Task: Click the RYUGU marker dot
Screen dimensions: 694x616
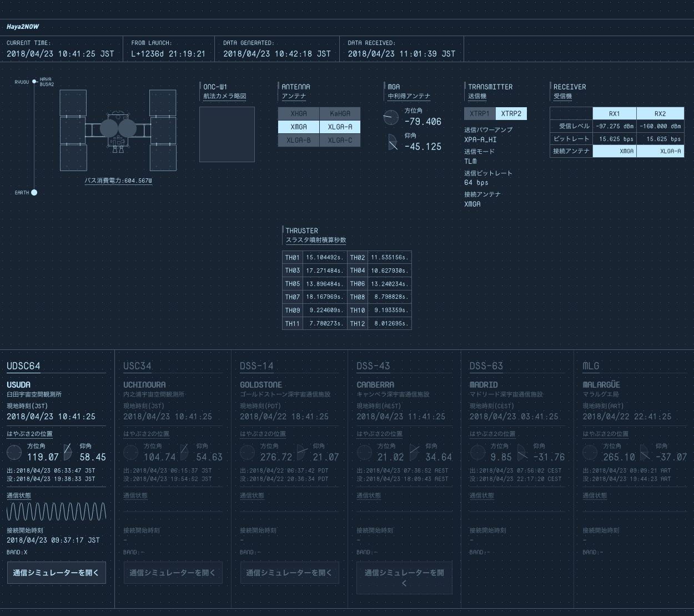Action: click(34, 82)
